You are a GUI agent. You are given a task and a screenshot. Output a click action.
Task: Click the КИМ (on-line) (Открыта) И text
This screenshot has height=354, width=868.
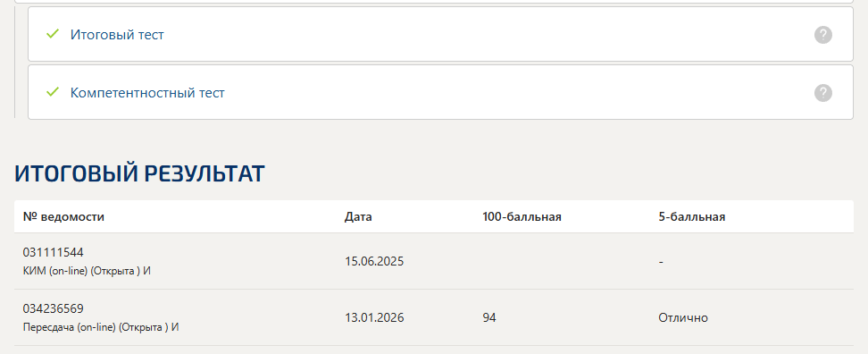(x=87, y=272)
